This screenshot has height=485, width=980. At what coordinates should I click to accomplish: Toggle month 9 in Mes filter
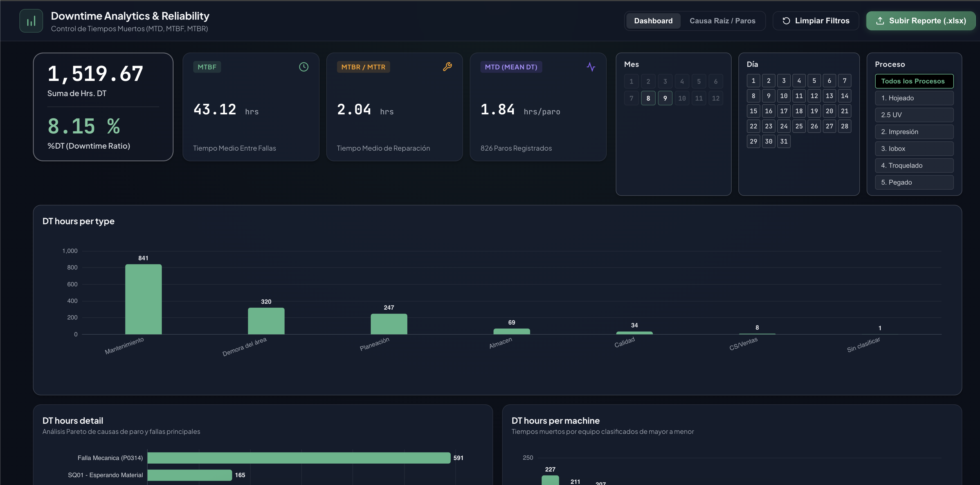[x=665, y=98]
